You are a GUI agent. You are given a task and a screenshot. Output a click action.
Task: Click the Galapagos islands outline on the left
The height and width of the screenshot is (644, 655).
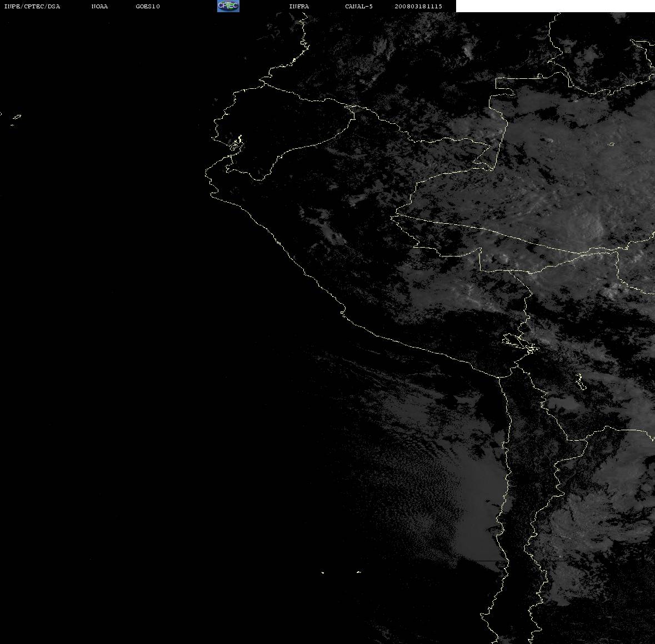(x=15, y=119)
